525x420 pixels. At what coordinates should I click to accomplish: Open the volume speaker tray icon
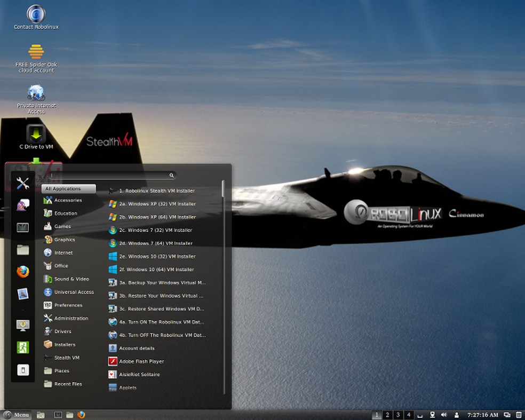pyautogui.click(x=444, y=415)
